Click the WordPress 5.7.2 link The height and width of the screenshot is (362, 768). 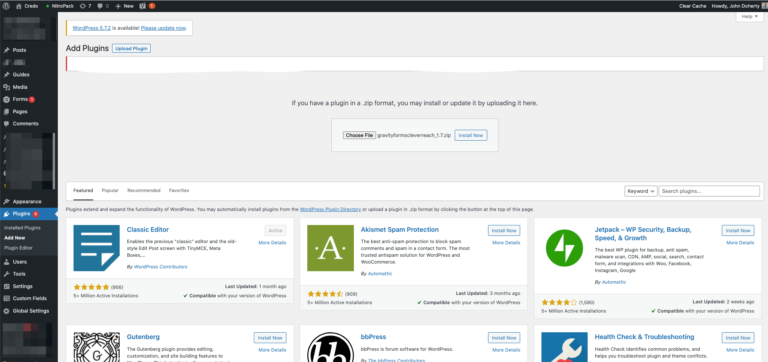[x=92, y=28]
